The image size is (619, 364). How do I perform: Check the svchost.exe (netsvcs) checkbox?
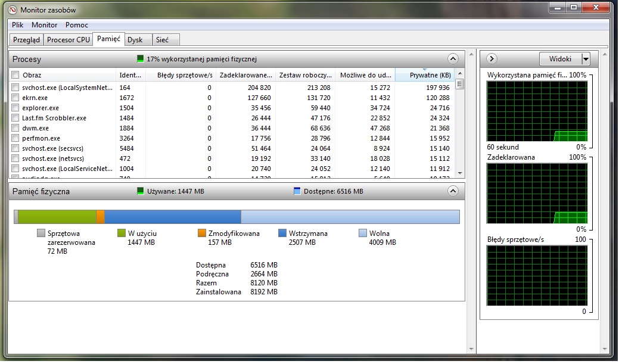[15, 158]
